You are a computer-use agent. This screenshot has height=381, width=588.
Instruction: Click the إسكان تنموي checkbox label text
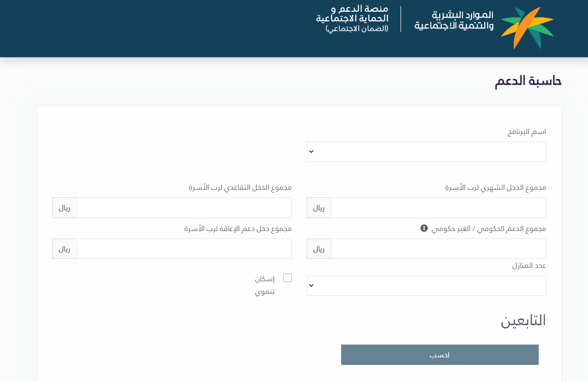265,285
